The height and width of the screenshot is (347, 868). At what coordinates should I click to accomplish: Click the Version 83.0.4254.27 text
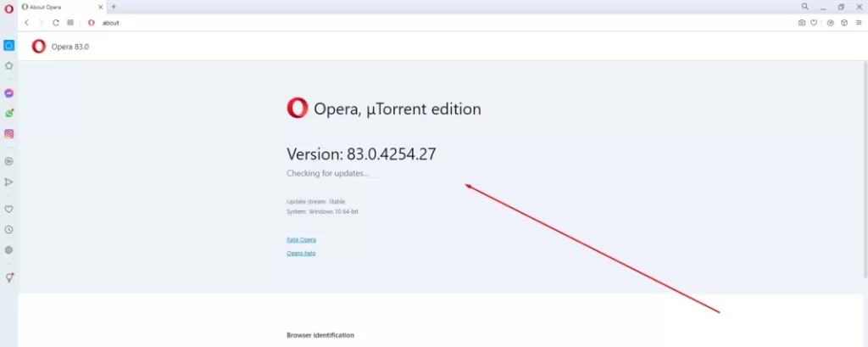tap(361, 154)
